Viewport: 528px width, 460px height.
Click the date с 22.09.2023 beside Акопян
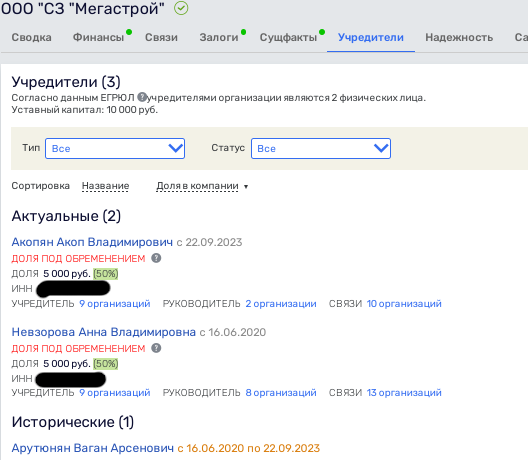(x=209, y=242)
